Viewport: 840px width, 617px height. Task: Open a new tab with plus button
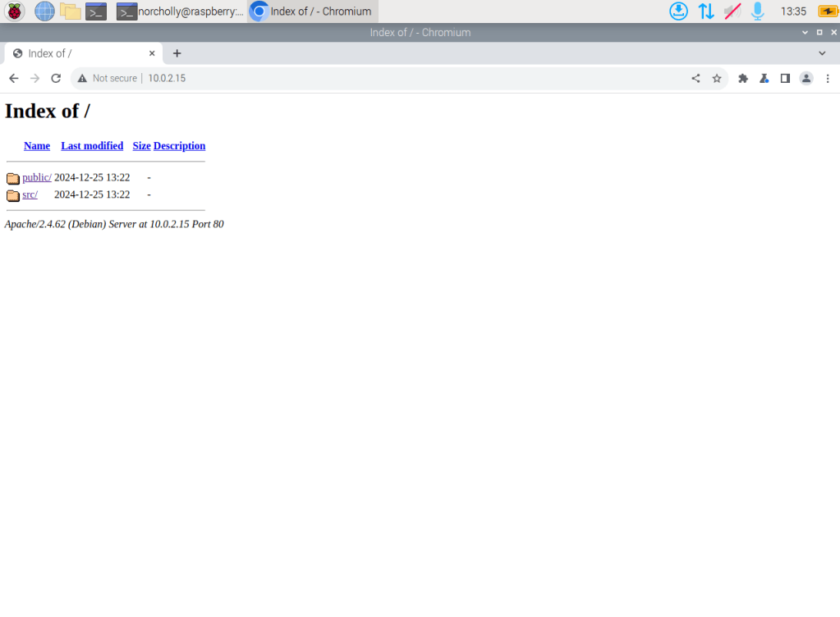tap(177, 53)
